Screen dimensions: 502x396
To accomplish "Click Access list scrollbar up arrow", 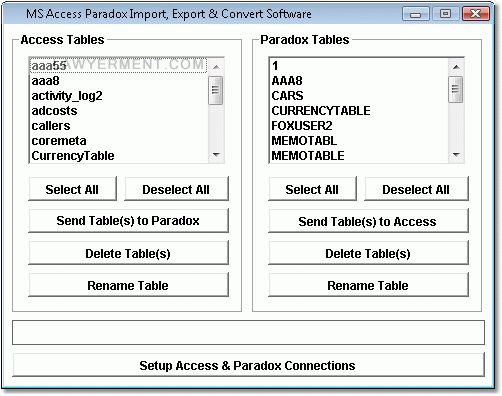I will [x=216, y=67].
